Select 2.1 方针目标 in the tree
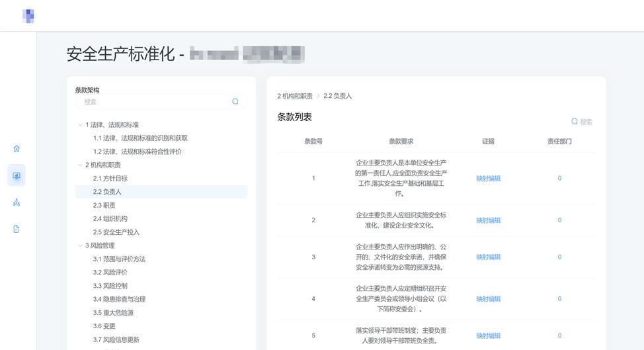 [110, 179]
